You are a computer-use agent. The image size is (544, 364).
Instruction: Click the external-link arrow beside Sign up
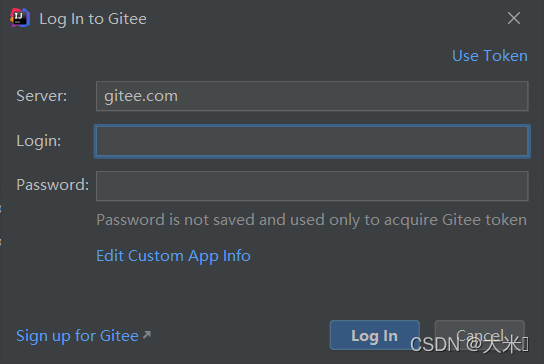147,335
